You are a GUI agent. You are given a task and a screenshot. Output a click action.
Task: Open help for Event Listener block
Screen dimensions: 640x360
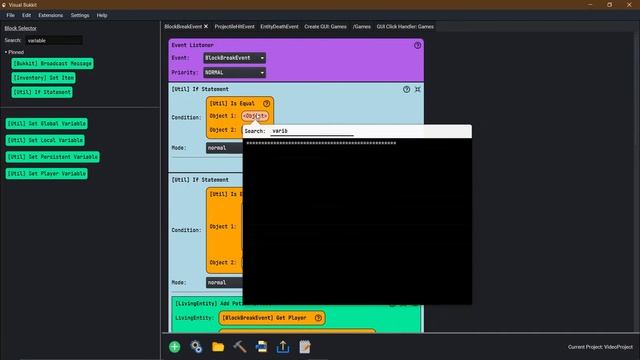(418, 45)
